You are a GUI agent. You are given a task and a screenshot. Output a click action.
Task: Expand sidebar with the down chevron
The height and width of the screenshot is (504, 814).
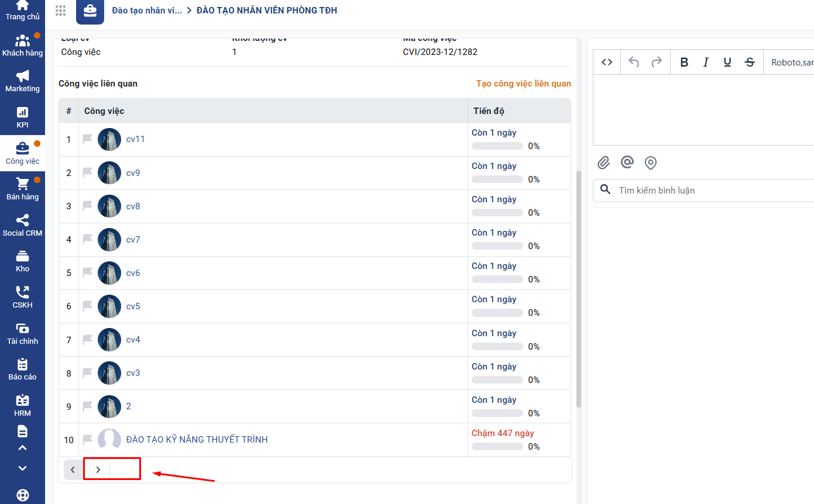(22, 468)
